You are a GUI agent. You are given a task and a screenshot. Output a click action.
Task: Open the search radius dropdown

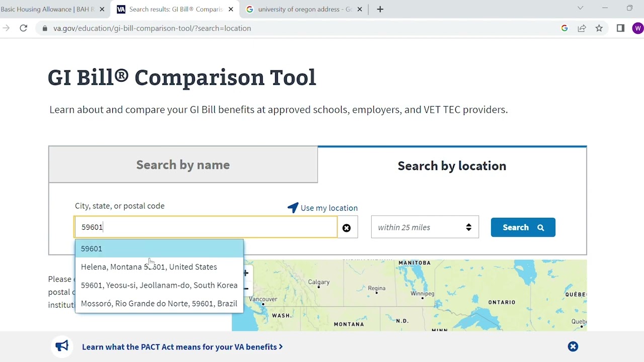coord(425,227)
